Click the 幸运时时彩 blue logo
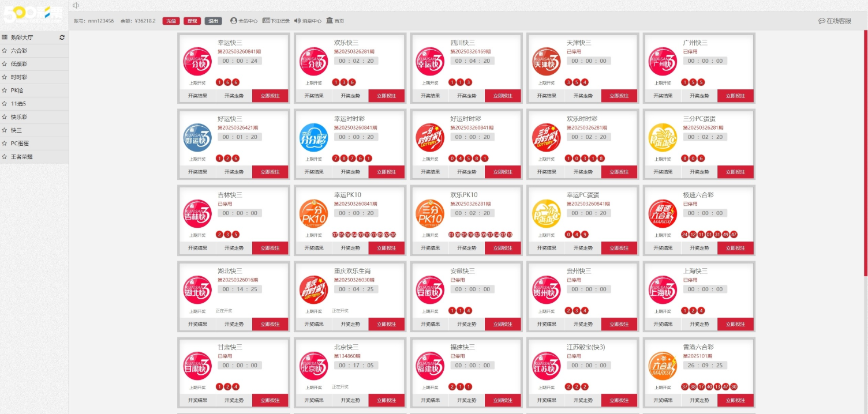 click(x=313, y=137)
